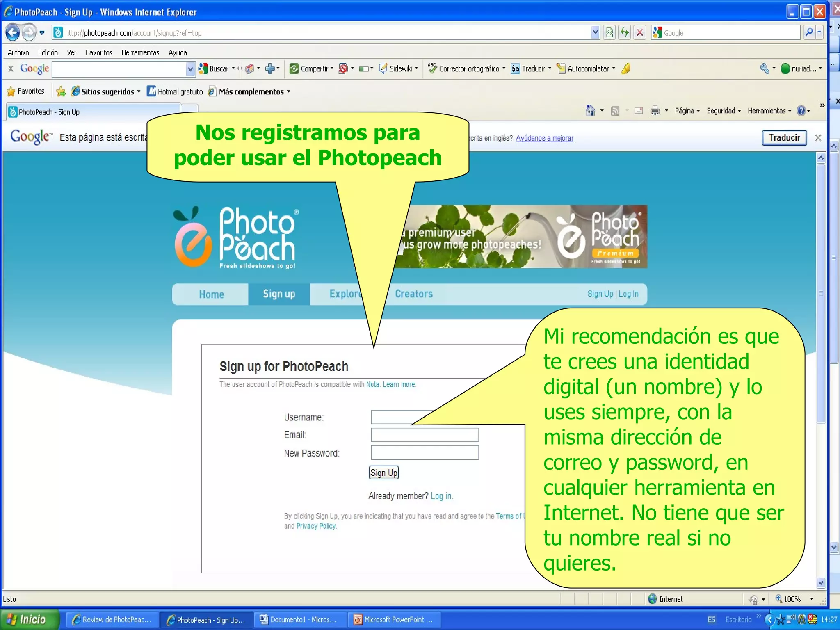Click the Hotmail gratuito favorite link
840x630 pixels.
coord(175,91)
